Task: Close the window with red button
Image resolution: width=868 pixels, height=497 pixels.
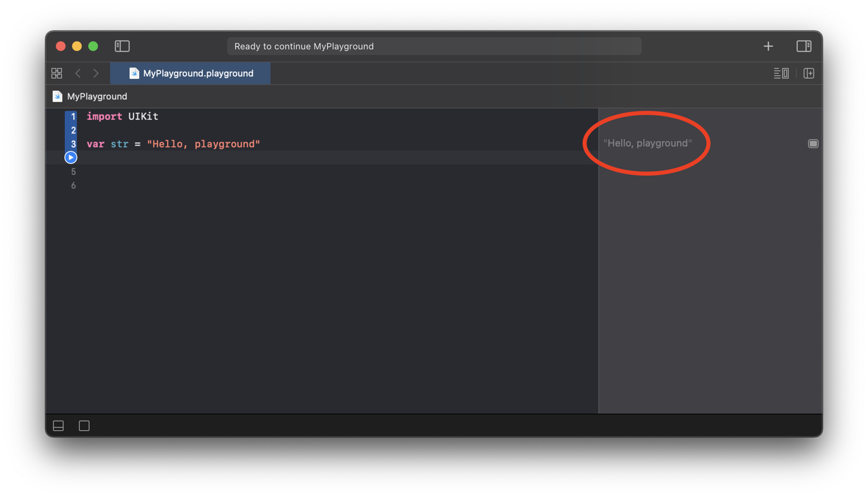Action: (x=61, y=46)
